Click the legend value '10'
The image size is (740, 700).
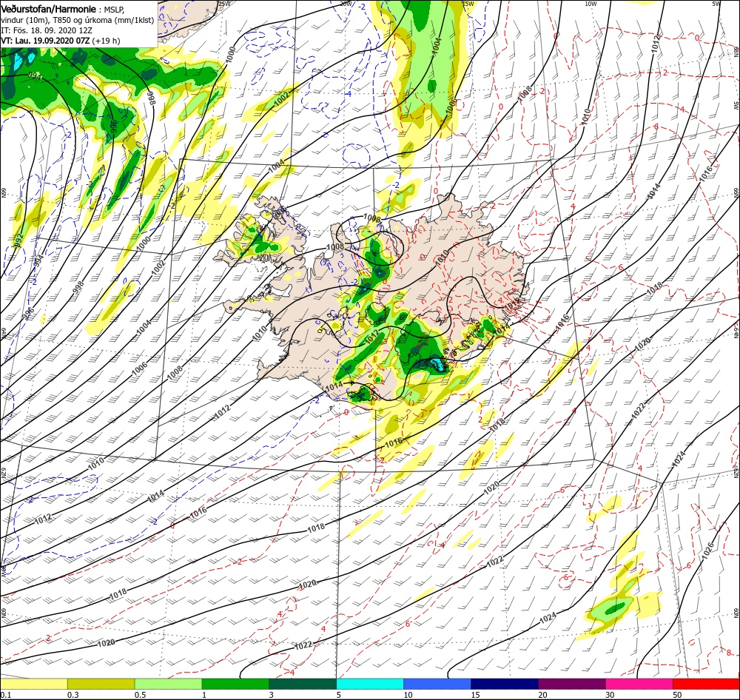tap(408, 695)
